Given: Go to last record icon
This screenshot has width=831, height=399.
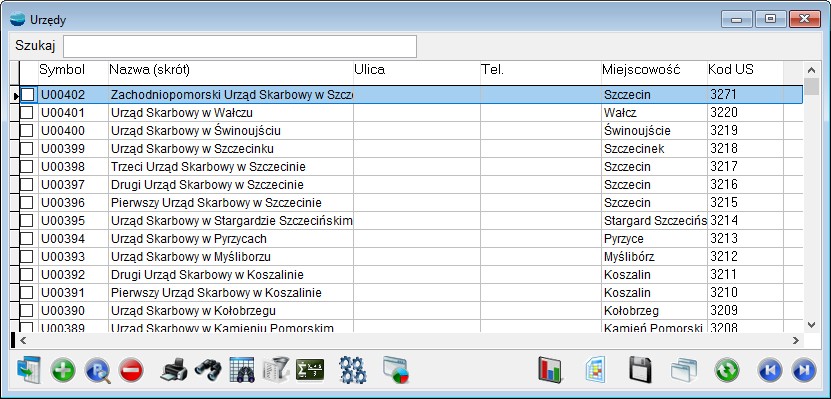Looking at the screenshot, I should (803, 370).
